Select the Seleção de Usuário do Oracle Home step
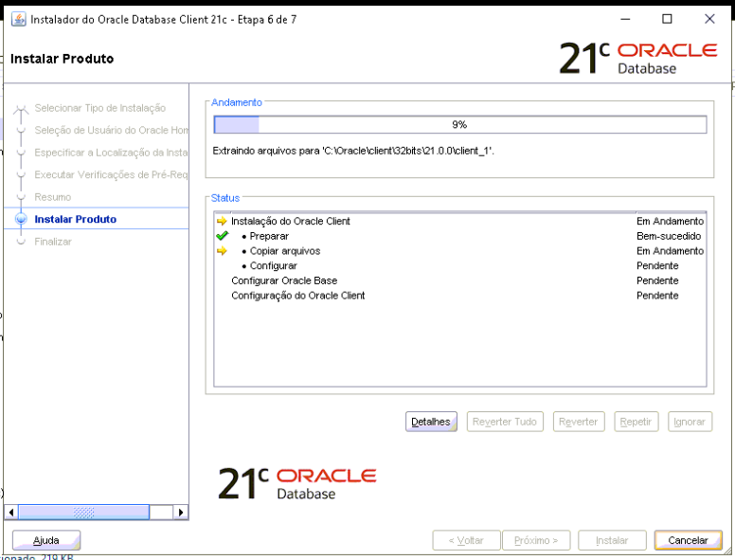The image size is (735, 560). coord(112,130)
